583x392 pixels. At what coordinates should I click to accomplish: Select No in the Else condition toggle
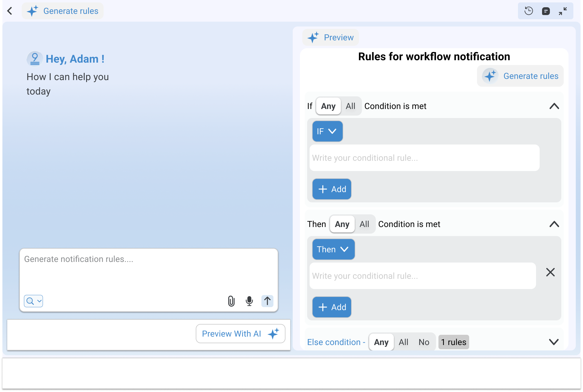point(424,342)
